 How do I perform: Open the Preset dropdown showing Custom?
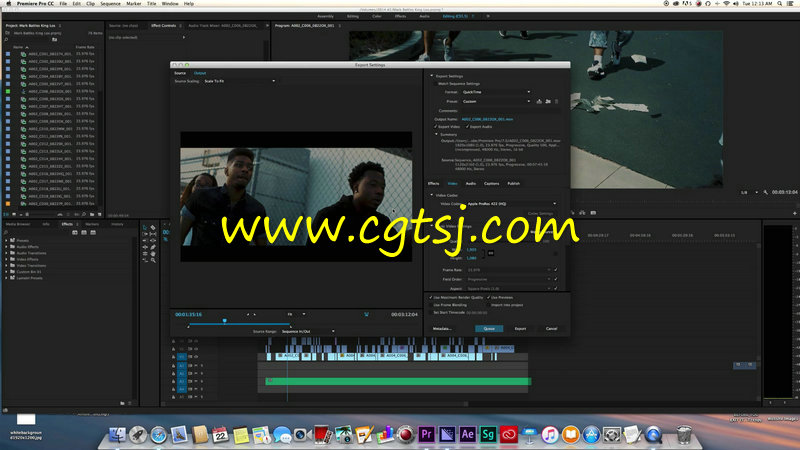point(496,102)
